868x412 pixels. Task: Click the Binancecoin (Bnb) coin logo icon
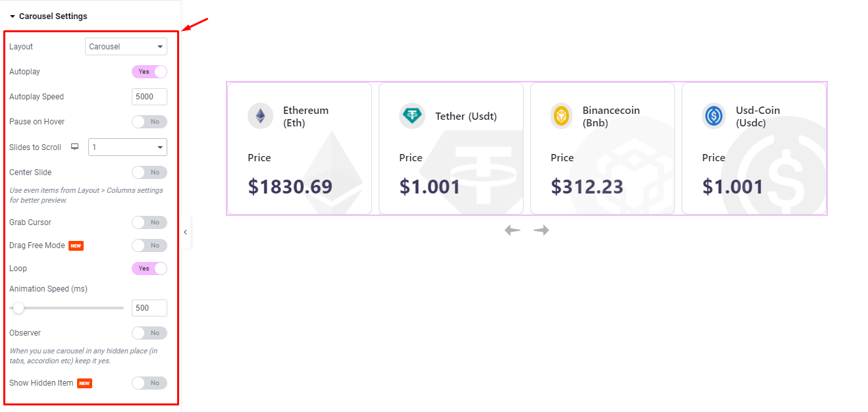click(x=562, y=116)
